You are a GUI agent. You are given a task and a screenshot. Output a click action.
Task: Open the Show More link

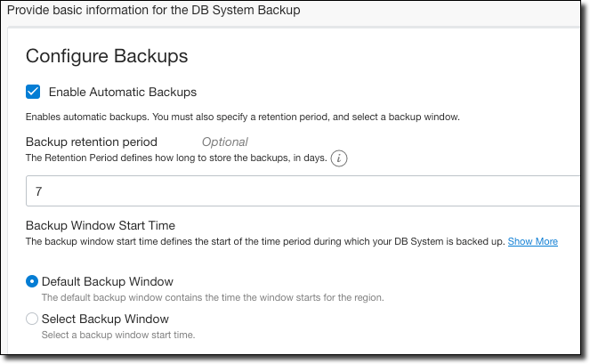(532, 241)
